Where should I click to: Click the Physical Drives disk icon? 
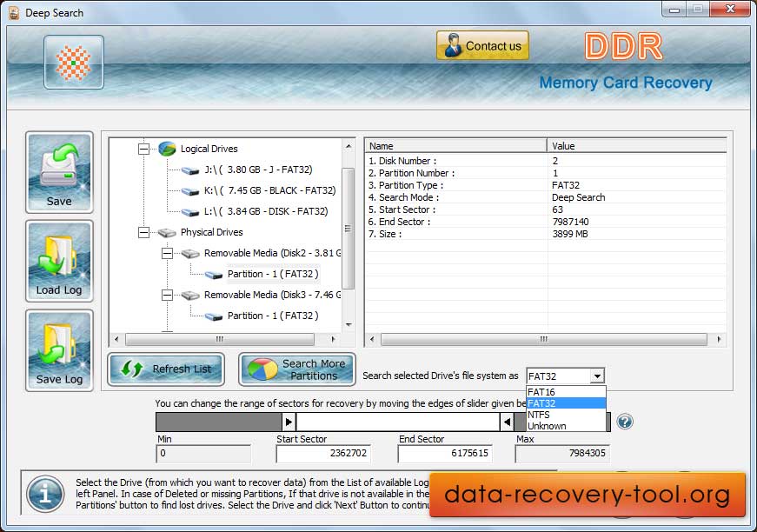coord(167,233)
